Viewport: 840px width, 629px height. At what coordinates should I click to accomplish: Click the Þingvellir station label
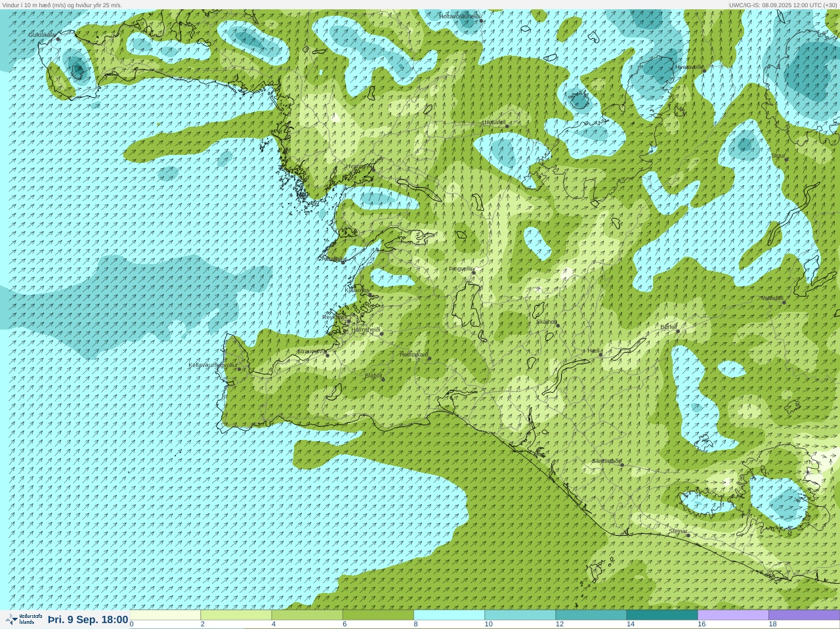(461, 269)
